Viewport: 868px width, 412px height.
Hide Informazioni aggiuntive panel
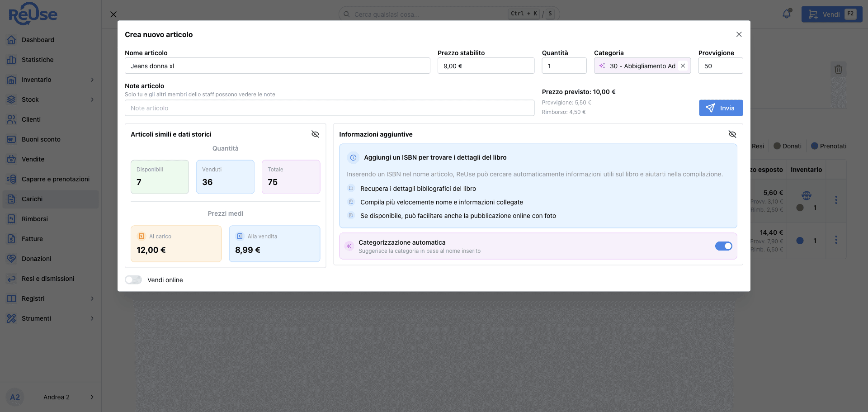732,134
